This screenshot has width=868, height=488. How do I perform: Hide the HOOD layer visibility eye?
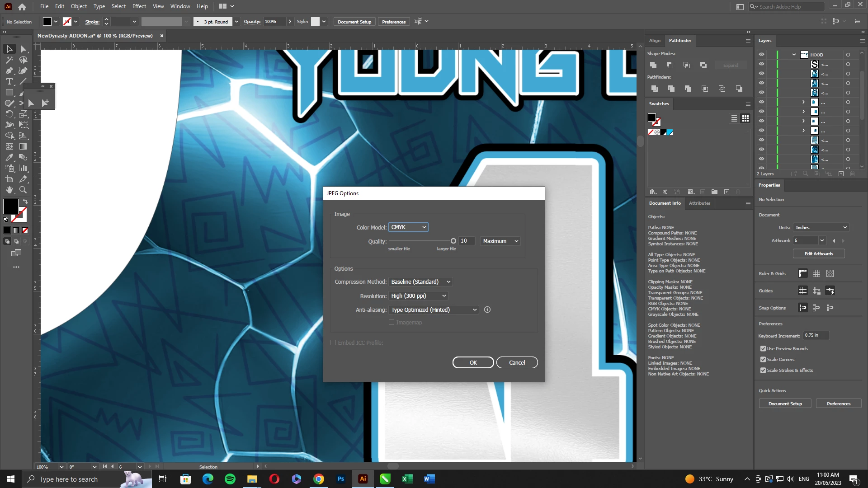pos(761,55)
